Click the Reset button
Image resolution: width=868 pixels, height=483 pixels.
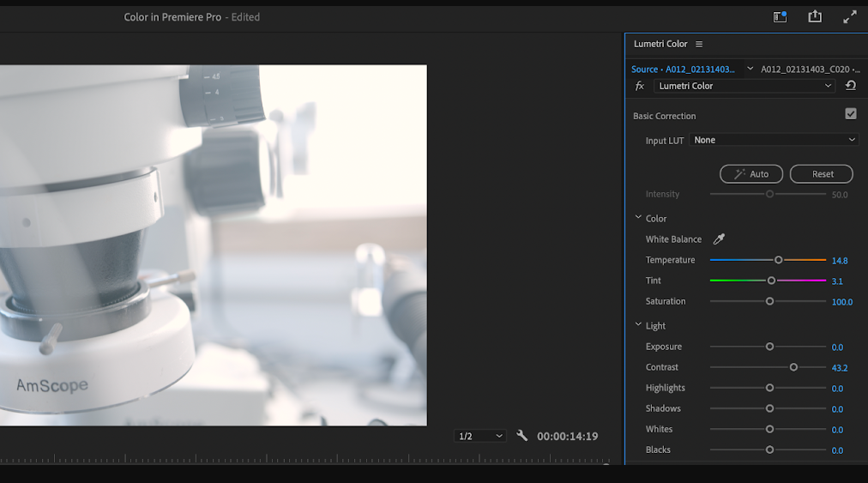[822, 174]
